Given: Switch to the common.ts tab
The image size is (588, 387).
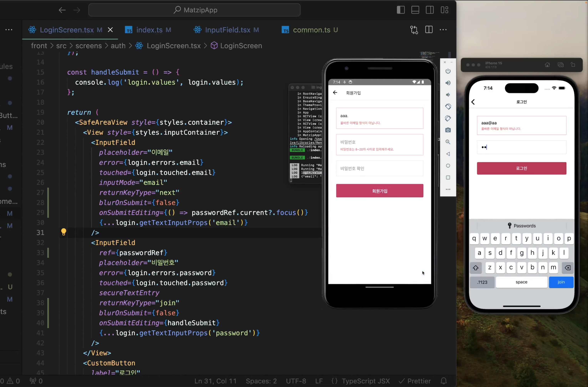Looking at the screenshot, I should (x=311, y=30).
